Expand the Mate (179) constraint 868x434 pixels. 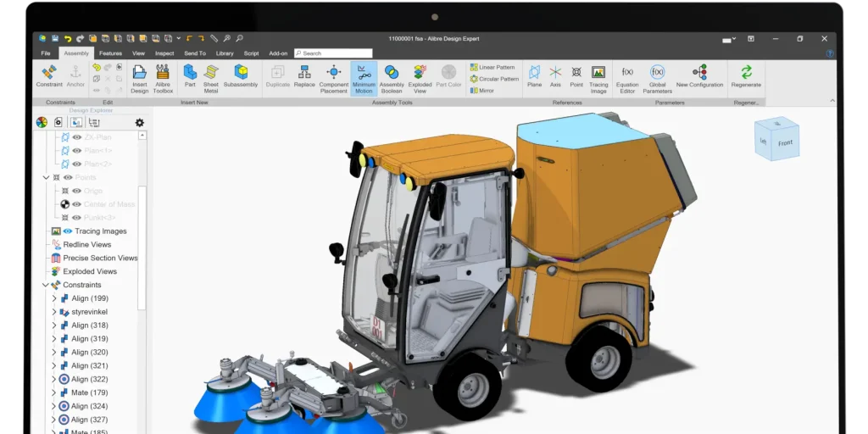click(54, 392)
